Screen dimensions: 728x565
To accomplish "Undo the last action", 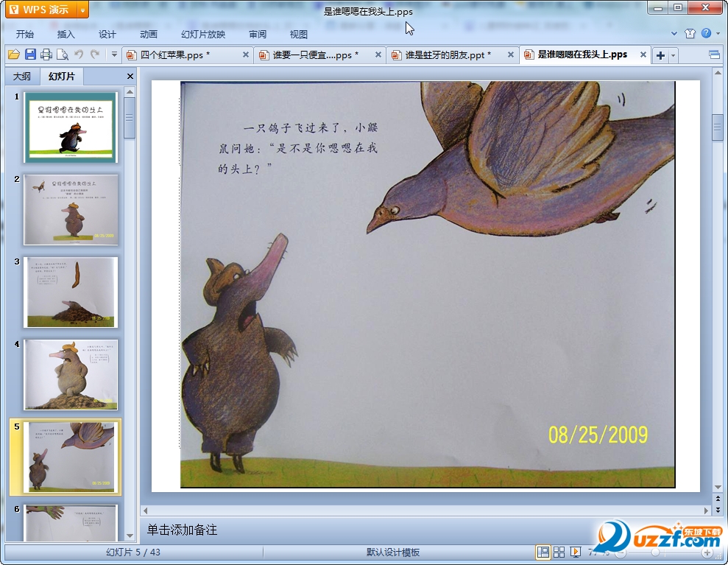I will click(x=79, y=55).
